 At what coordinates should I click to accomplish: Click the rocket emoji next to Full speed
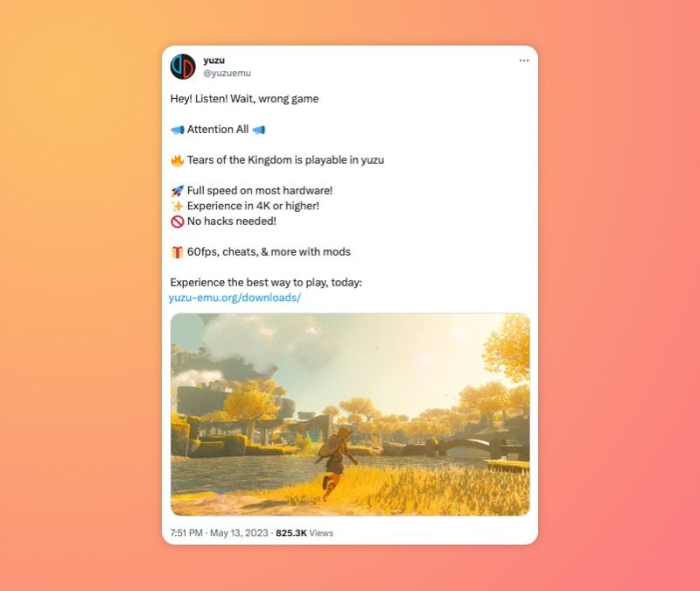pyautogui.click(x=178, y=191)
